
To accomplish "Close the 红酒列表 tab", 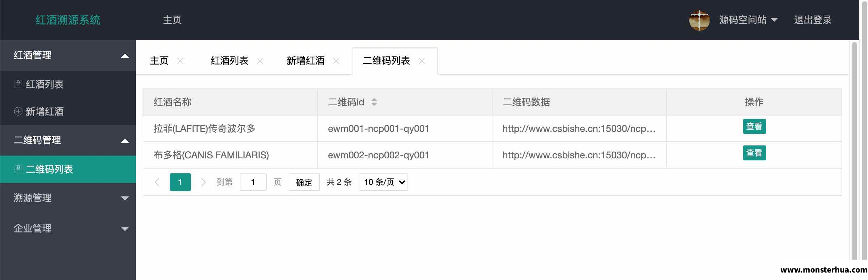I will (260, 61).
